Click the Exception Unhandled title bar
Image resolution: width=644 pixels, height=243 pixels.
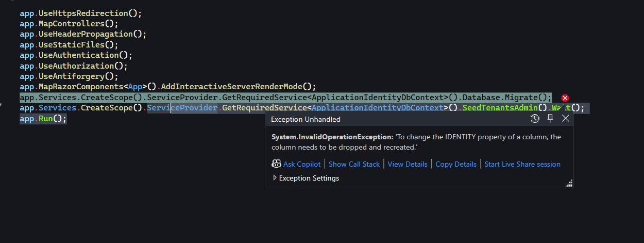click(397, 119)
